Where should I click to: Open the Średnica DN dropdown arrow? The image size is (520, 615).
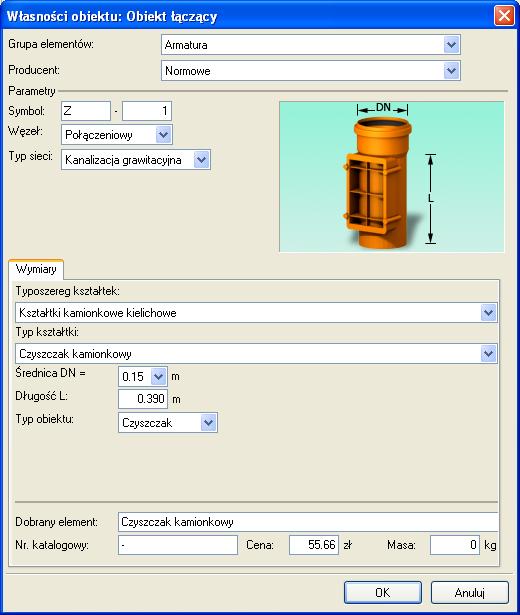(158, 377)
